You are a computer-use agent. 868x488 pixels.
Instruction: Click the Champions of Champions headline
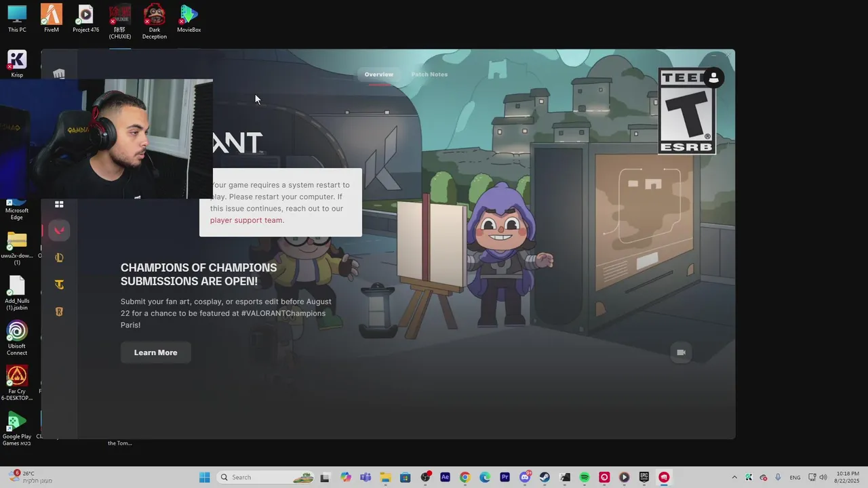(x=199, y=274)
